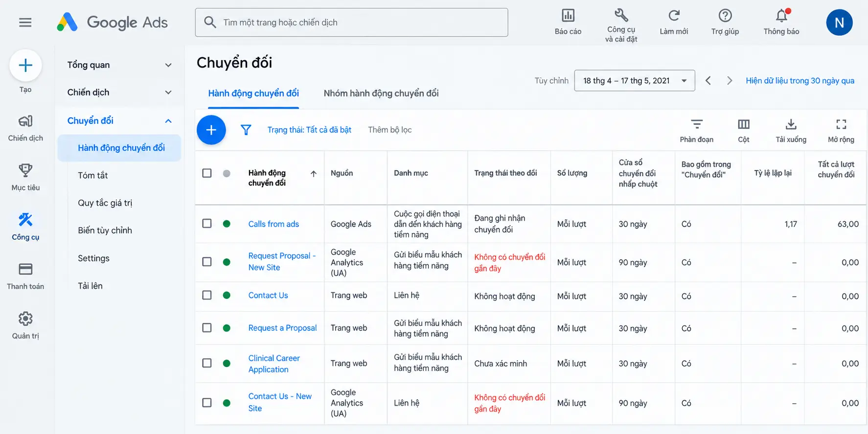Open Báo cáo reports icon
The width and height of the screenshot is (868, 434).
pyautogui.click(x=568, y=16)
